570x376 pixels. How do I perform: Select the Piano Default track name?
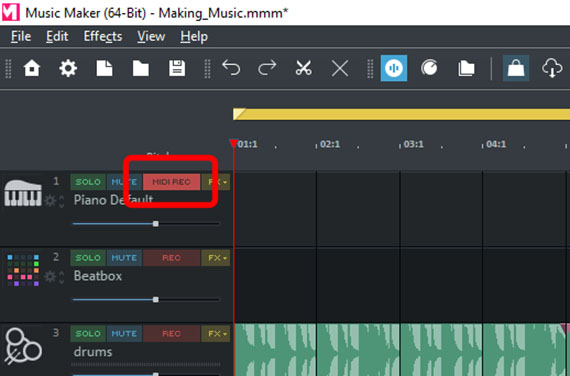point(113,200)
